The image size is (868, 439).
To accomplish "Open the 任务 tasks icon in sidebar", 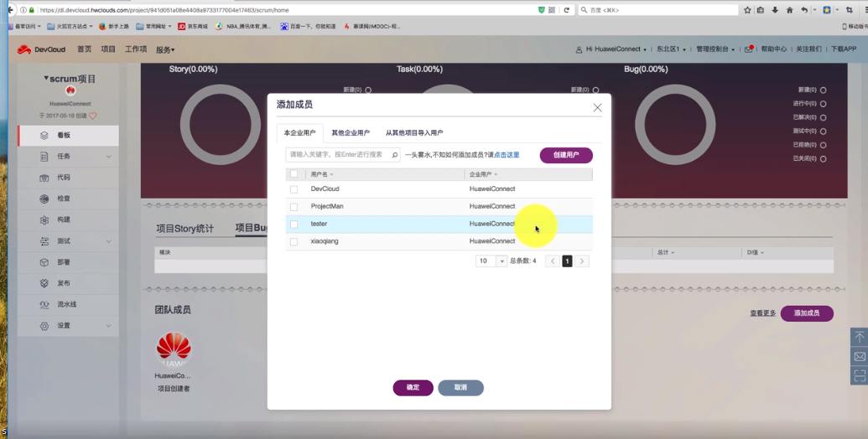I will 44,157.
